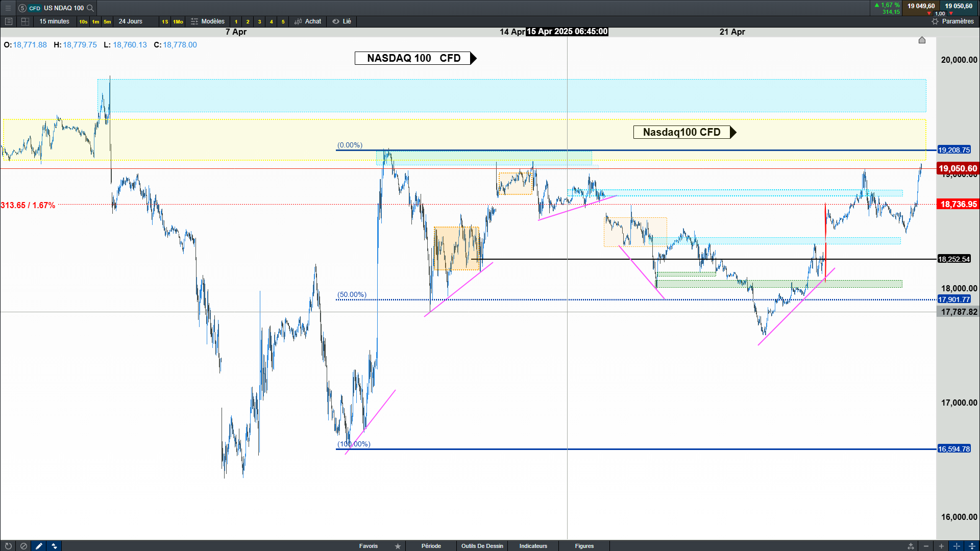
Task: Click the Favoris star icon
Action: 398,546
